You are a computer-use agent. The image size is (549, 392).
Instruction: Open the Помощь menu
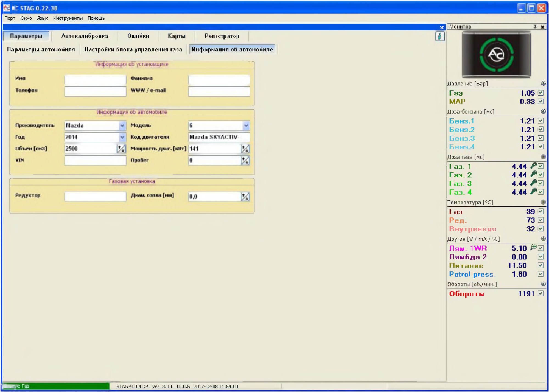click(96, 18)
